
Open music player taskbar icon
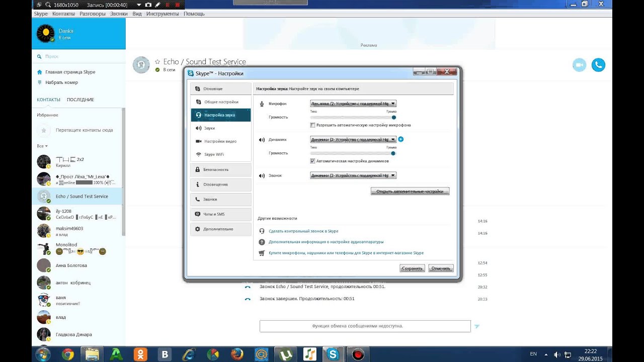pyautogui.click(x=309, y=354)
